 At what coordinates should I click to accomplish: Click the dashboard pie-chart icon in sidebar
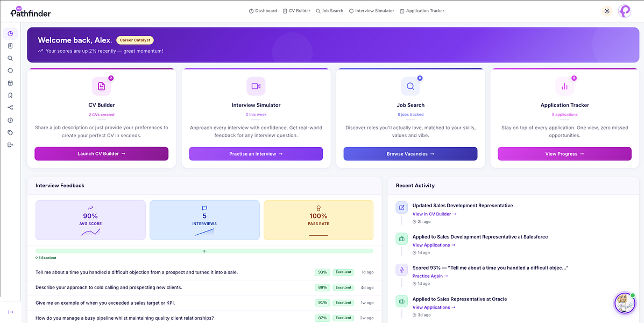pos(10,34)
